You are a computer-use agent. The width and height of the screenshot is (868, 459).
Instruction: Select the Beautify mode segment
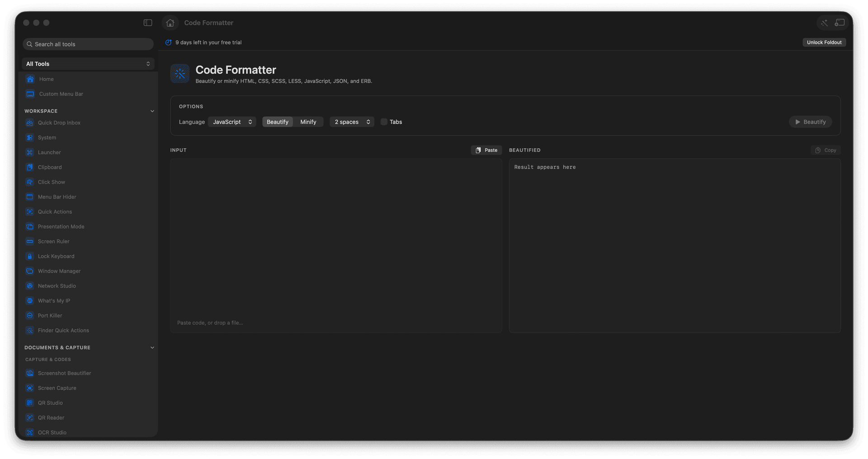pos(278,122)
